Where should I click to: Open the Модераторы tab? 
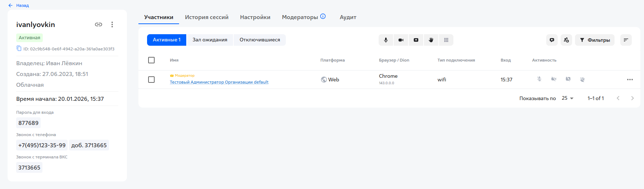300,17
